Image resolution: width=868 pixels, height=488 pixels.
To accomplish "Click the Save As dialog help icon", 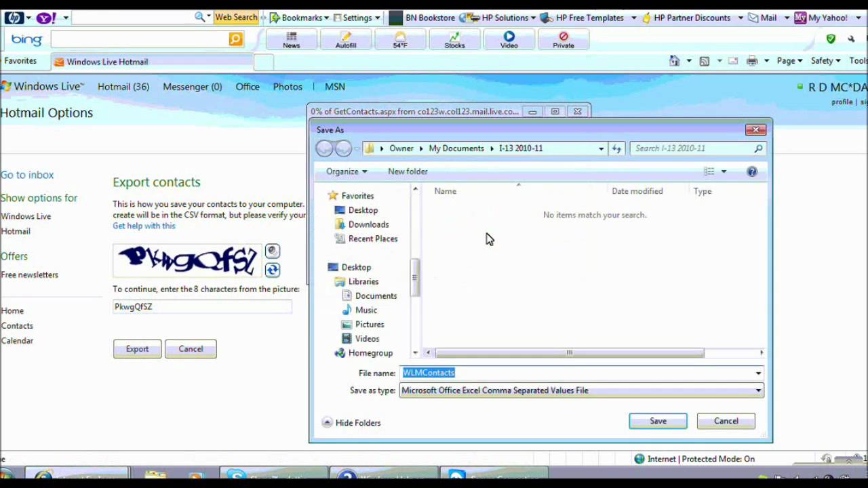I will pos(752,171).
